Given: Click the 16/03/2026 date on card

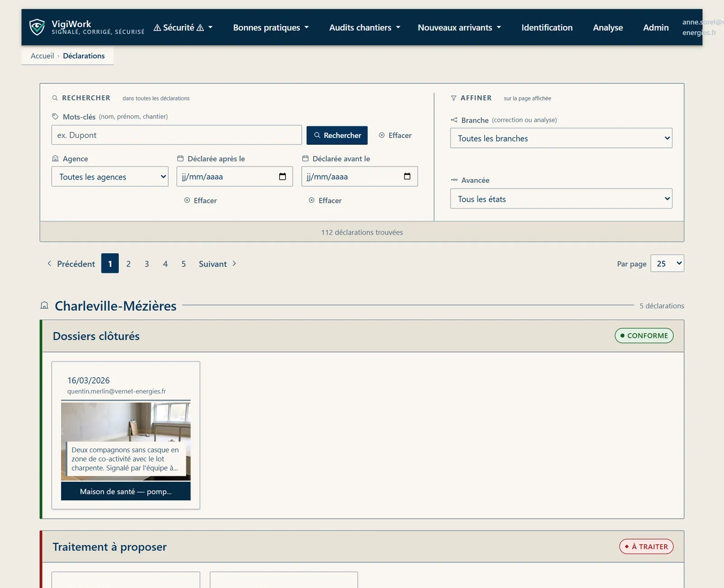Looking at the screenshot, I should pyautogui.click(x=88, y=380).
